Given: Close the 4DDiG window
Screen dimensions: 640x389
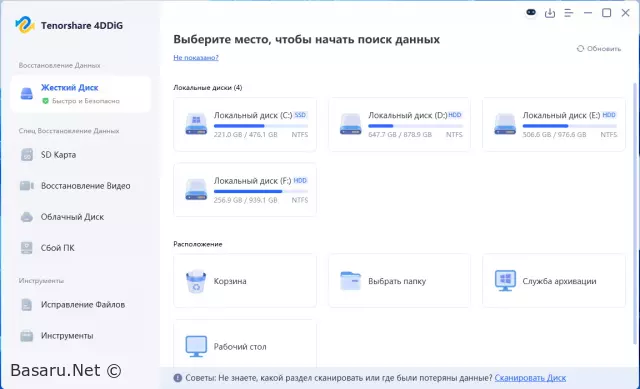Looking at the screenshot, I should pos(625,13).
